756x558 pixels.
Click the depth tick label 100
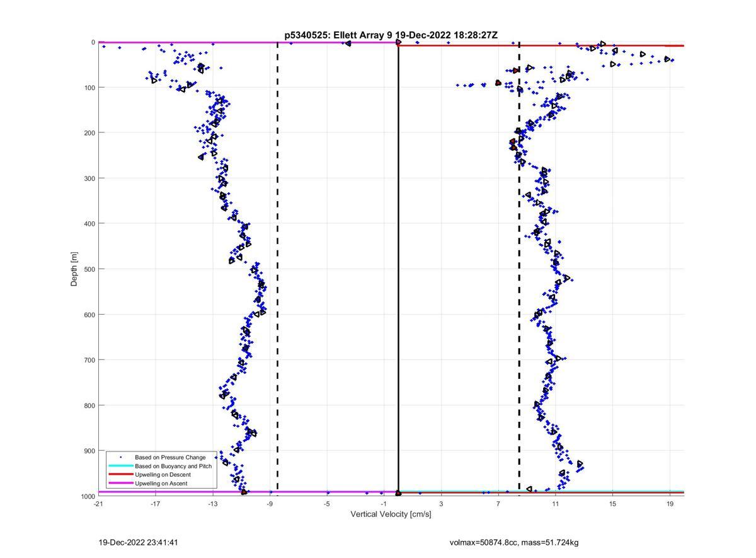pos(89,88)
